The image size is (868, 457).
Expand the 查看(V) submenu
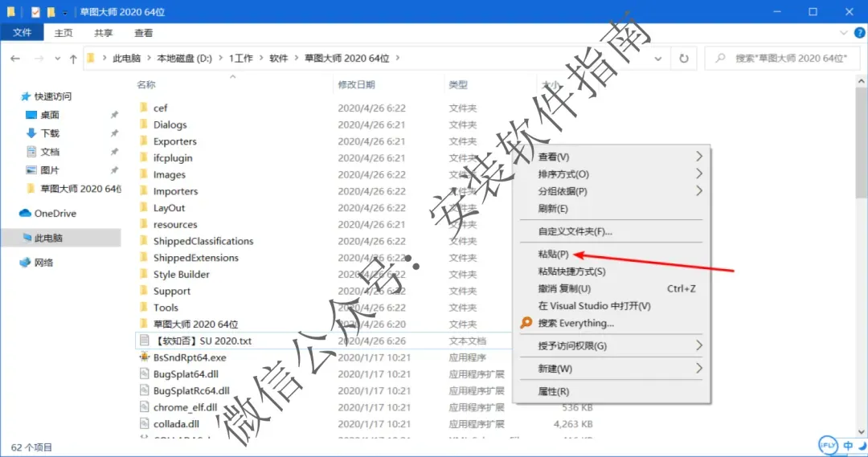pos(699,157)
